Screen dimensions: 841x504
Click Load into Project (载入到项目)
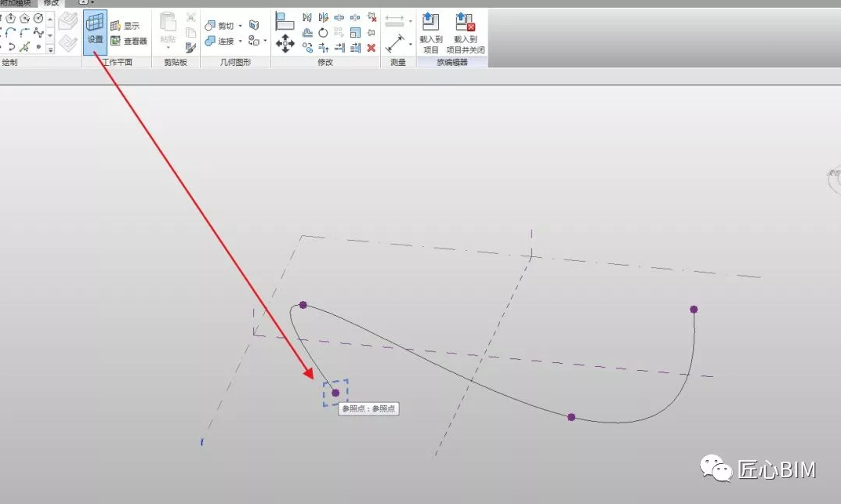430,33
